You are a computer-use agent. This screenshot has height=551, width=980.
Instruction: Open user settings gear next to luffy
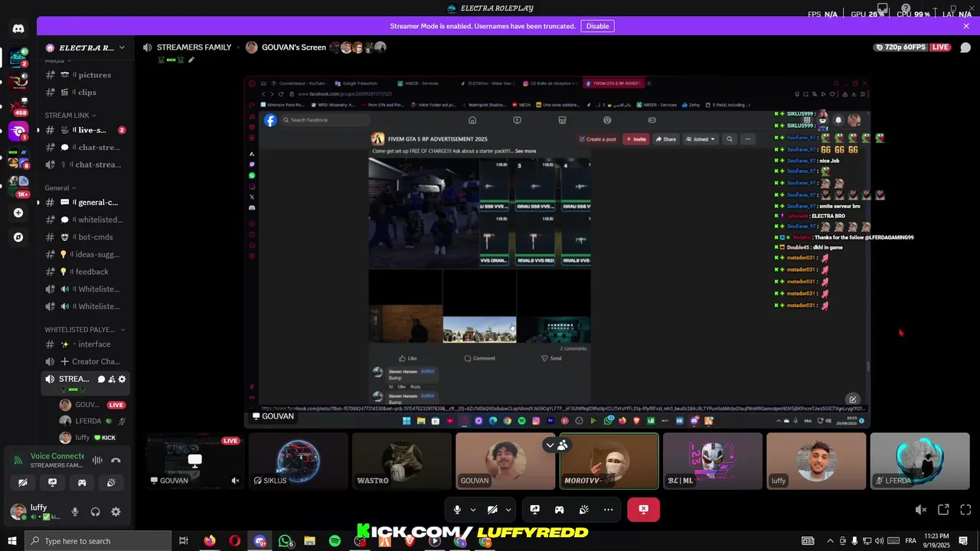click(x=116, y=512)
